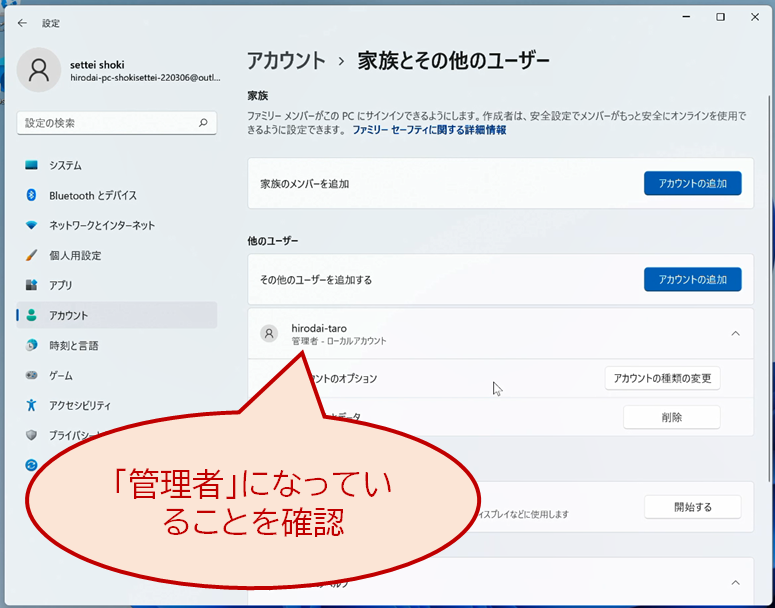This screenshot has width=775, height=608.
Task: Click アカウントの種類の変更 button
Action: click(x=662, y=378)
